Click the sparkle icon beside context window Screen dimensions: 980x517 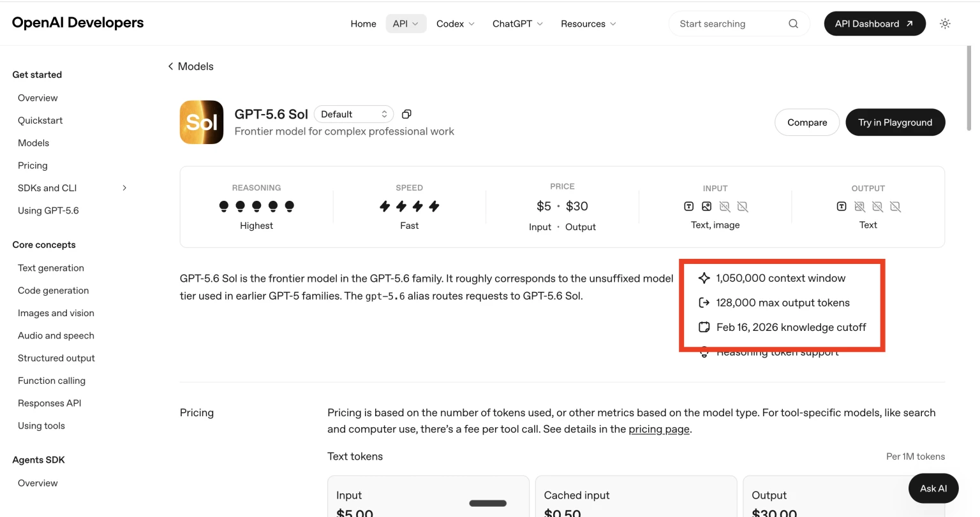coord(704,278)
